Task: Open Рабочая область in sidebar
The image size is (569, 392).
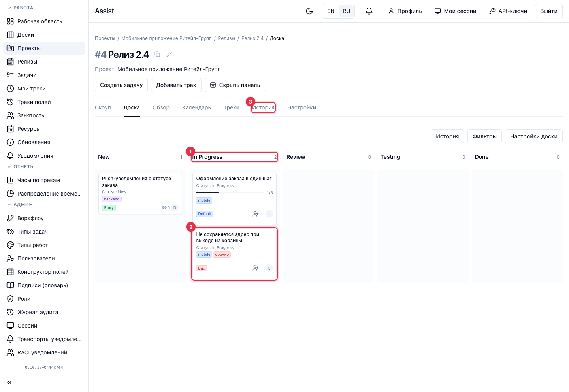Action: click(44, 21)
